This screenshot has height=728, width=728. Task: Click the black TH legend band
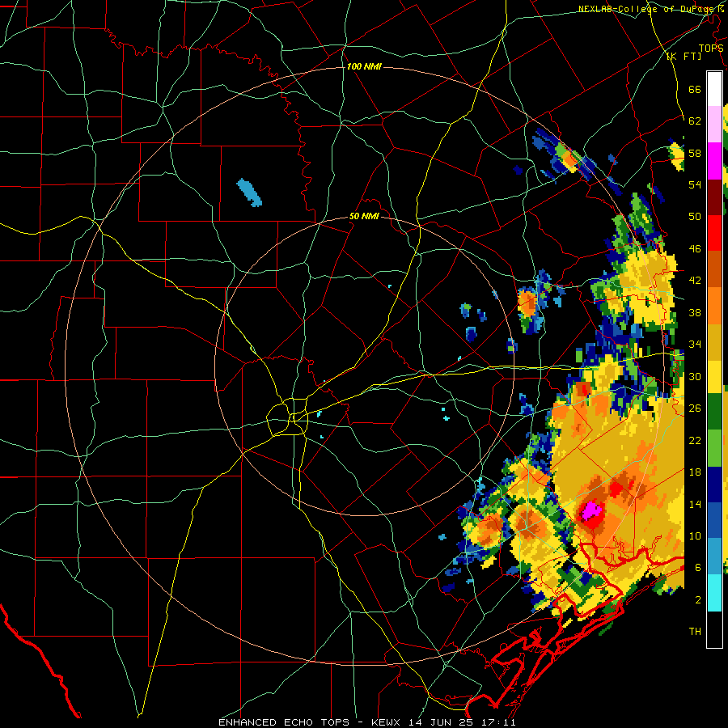(x=714, y=629)
